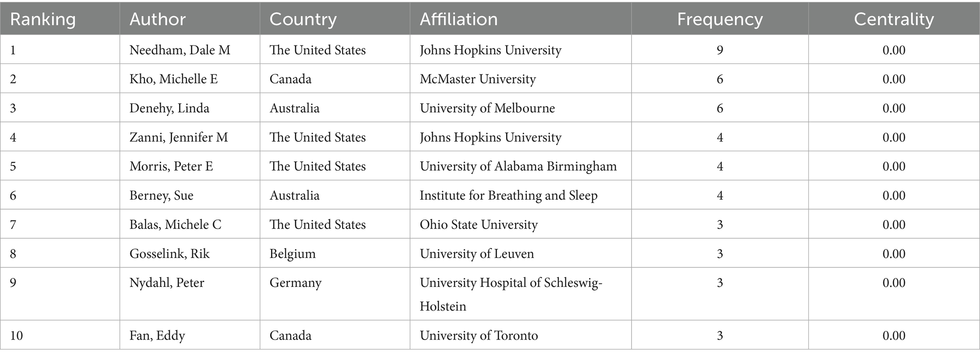
Task: Select the Fan, Eddy author cell
Action: pyautogui.click(x=157, y=336)
